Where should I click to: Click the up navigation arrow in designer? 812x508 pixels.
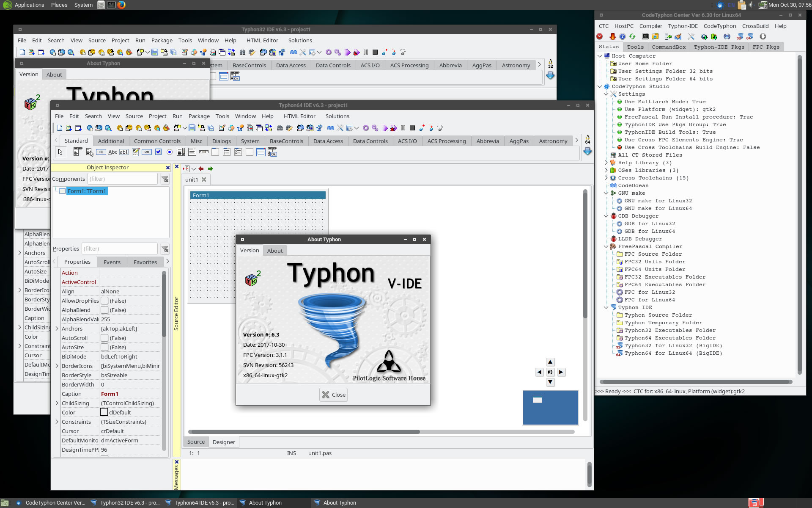(550, 362)
